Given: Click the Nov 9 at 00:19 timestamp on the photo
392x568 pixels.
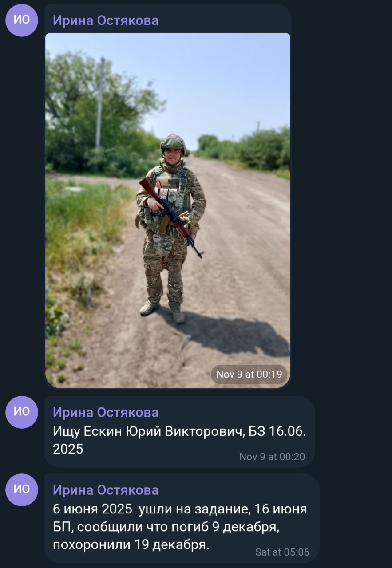Looking at the screenshot, I should (249, 374).
